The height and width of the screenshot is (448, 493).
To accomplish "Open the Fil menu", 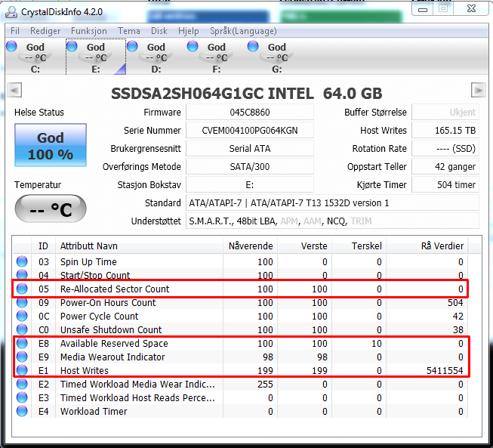I will click(15, 31).
